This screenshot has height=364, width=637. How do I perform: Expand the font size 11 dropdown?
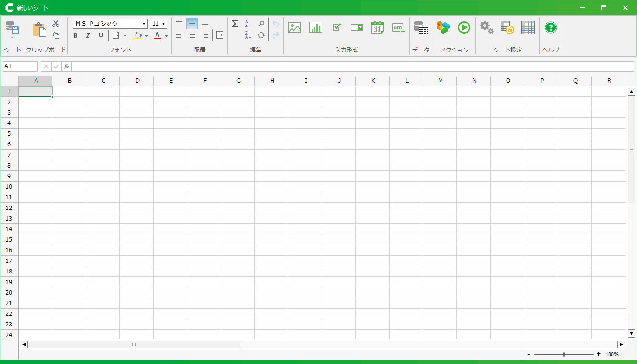click(x=164, y=24)
